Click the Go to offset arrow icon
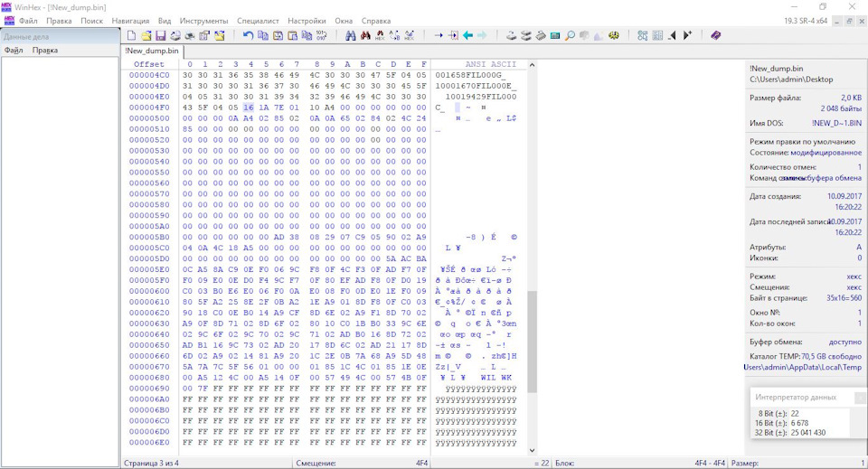The height and width of the screenshot is (469, 868). 439,35
